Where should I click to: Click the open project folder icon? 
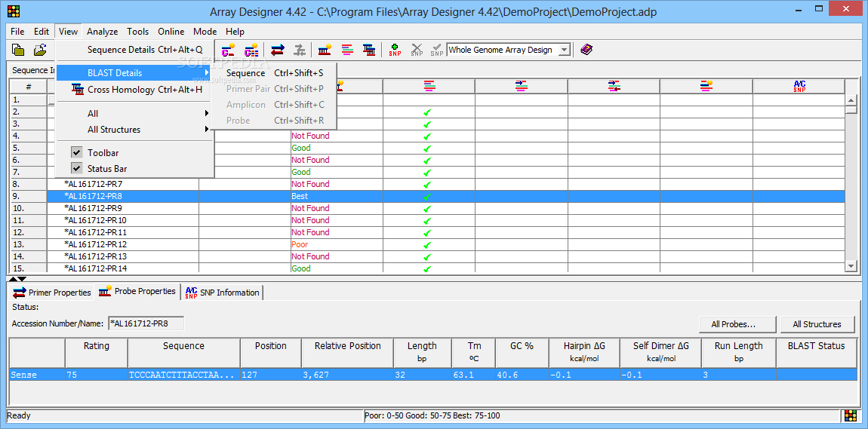[x=40, y=50]
